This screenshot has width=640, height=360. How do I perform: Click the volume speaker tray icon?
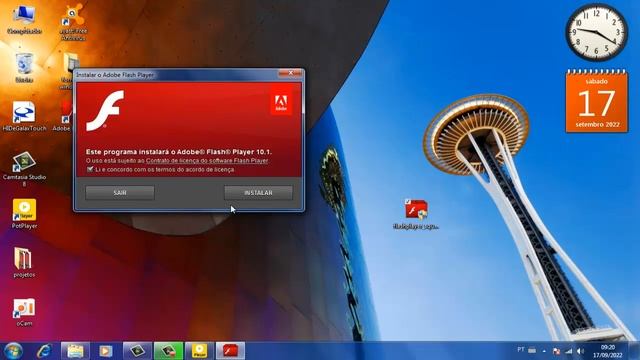click(x=580, y=351)
